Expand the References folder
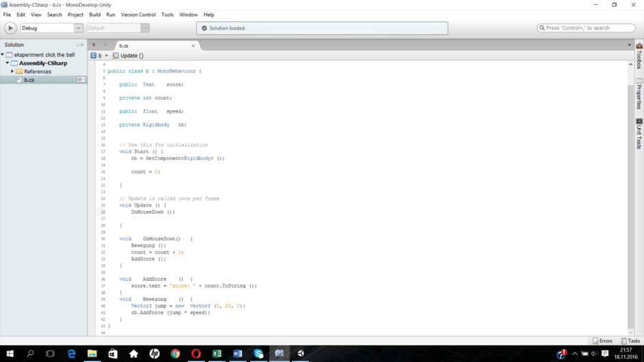Viewport: 644px width, 362px height. pos(12,72)
